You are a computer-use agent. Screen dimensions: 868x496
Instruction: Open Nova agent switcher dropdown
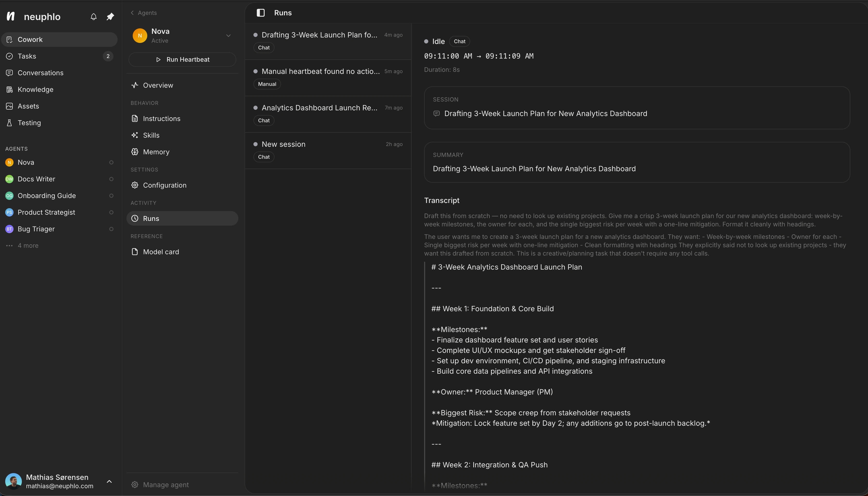point(228,35)
